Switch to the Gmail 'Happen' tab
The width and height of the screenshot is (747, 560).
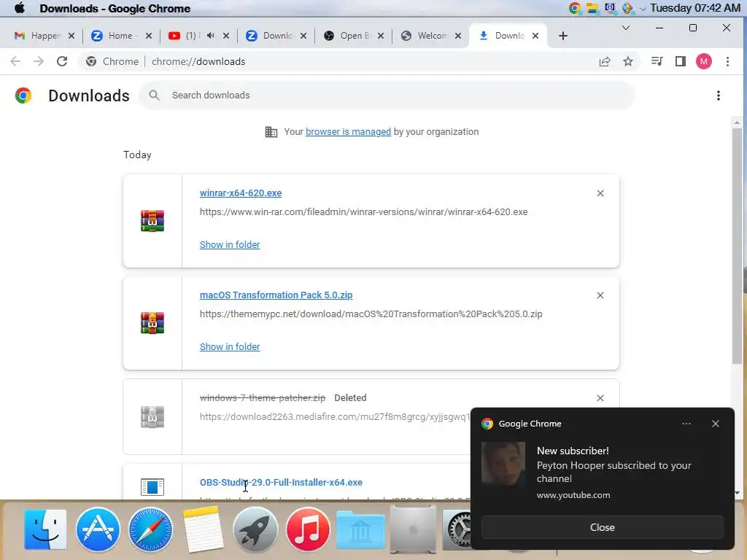click(x=44, y=36)
